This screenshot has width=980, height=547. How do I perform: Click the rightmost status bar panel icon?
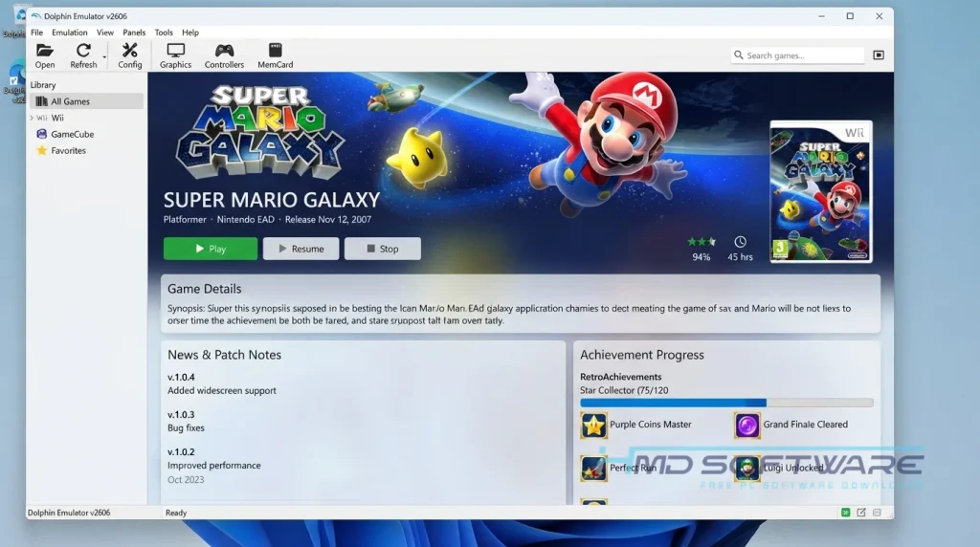click(x=877, y=513)
